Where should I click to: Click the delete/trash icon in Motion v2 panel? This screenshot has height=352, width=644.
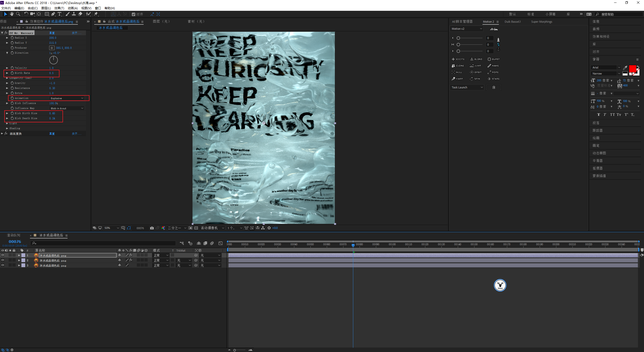pos(494,87)
